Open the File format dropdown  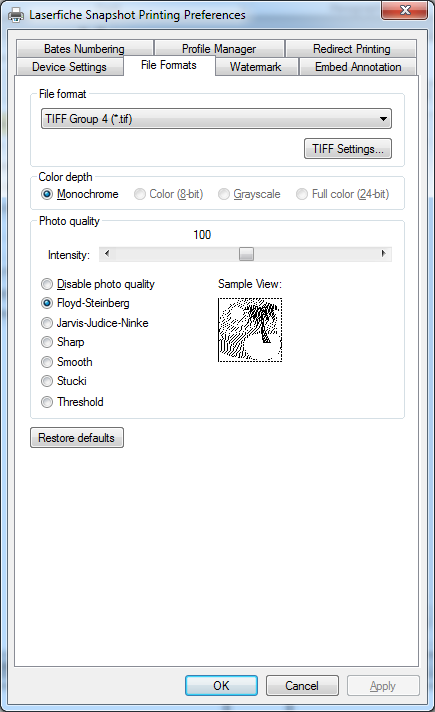(x=216, y=119)
